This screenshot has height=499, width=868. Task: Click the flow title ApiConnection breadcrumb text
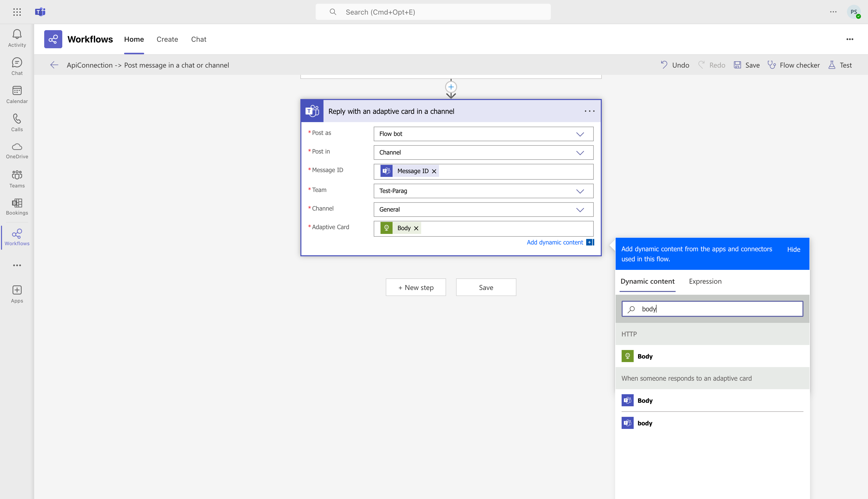click(148, 65)
